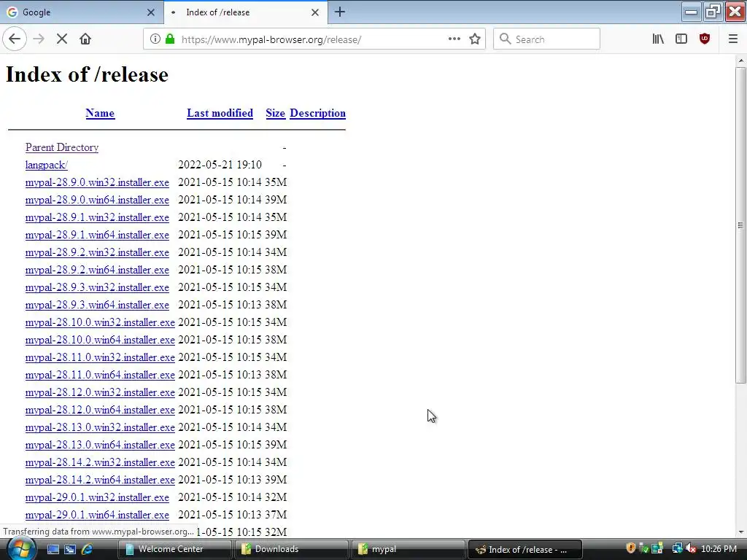
Task: Download mypal-28.10.0.win64.installer.exe
Action: [x=100, y=340]
